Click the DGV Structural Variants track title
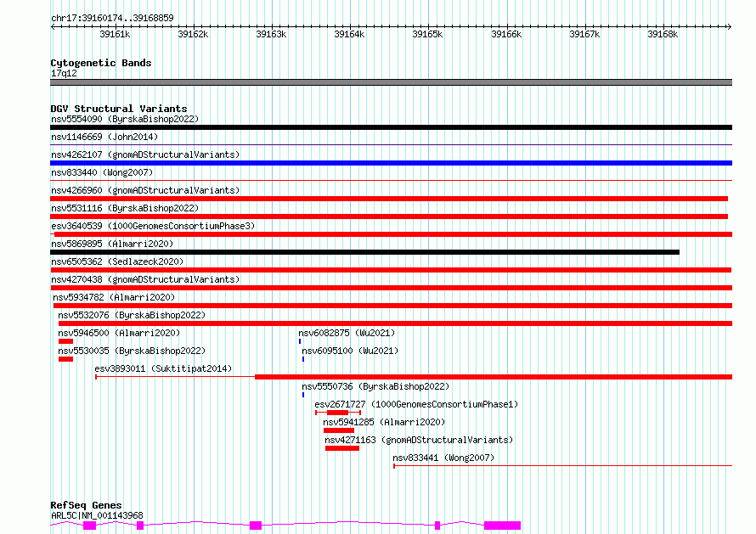 [119, 109]
